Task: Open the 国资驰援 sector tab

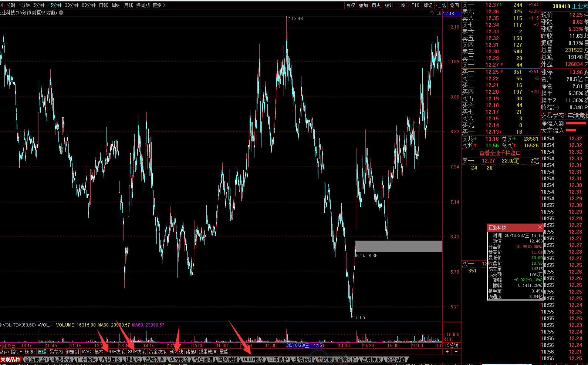Action: tap(228, 359)
